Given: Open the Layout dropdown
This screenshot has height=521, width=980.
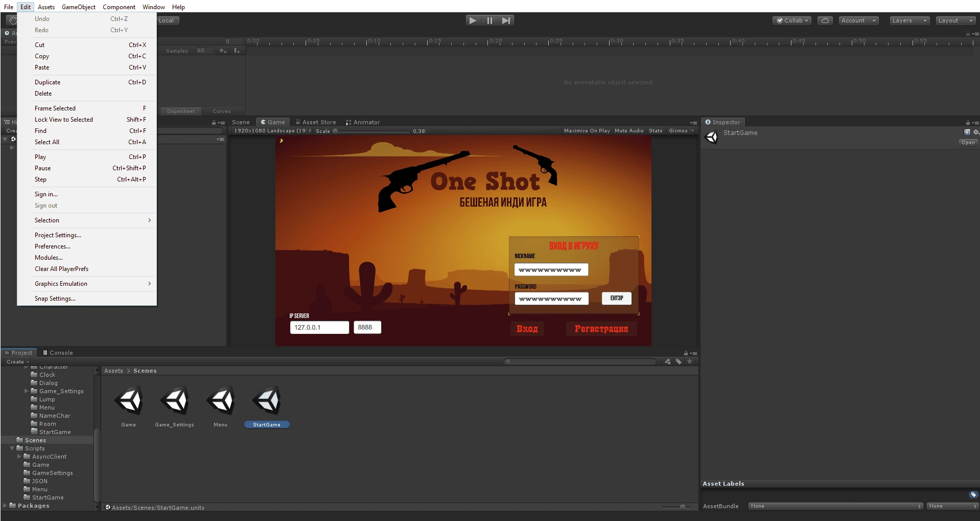Looking at the screenshot, I should (x=955, y=20).
